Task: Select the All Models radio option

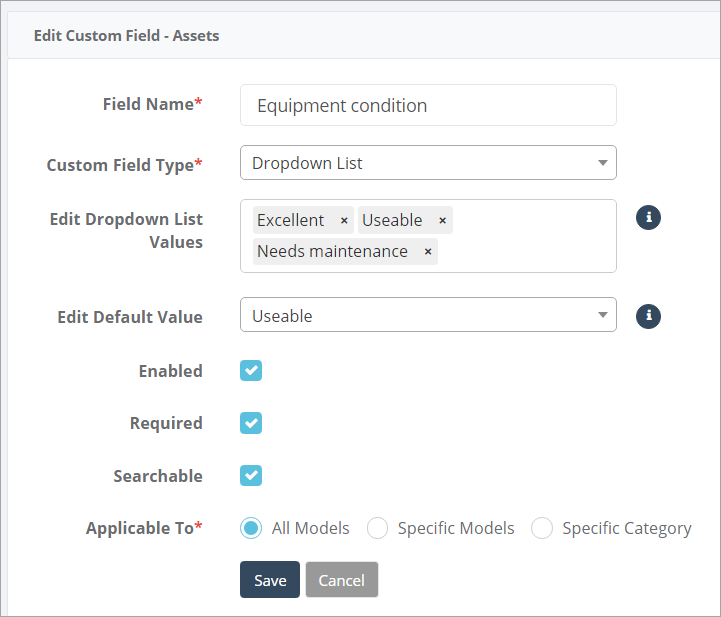Action: click(x=252, y=528)
